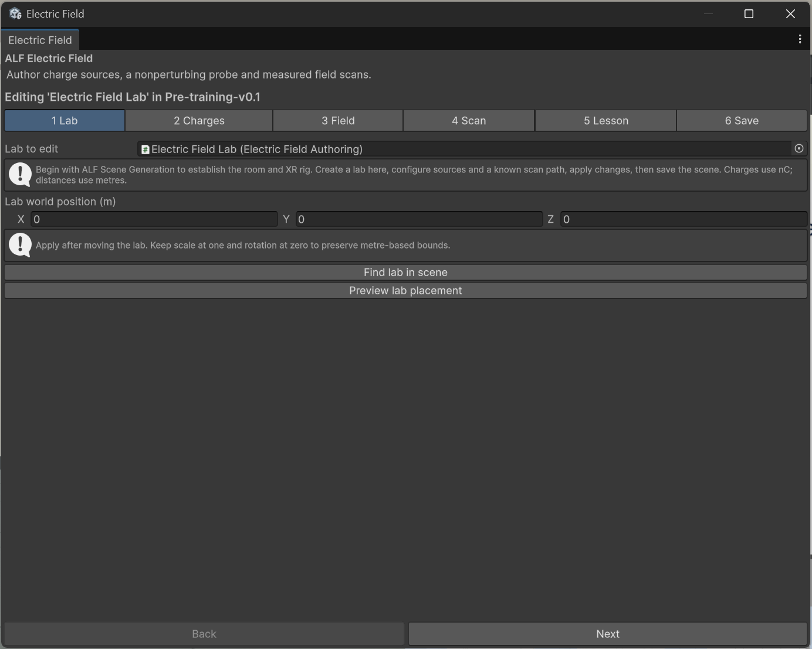Click the 'Begin with ALF Scene Generation' hint text

tap(414, 175)
